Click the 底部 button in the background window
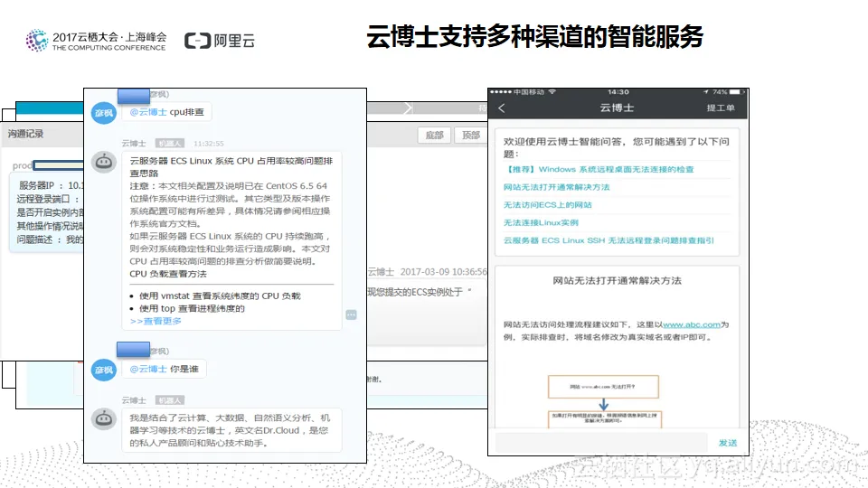 pyautogui.click(x=434, y=135)
